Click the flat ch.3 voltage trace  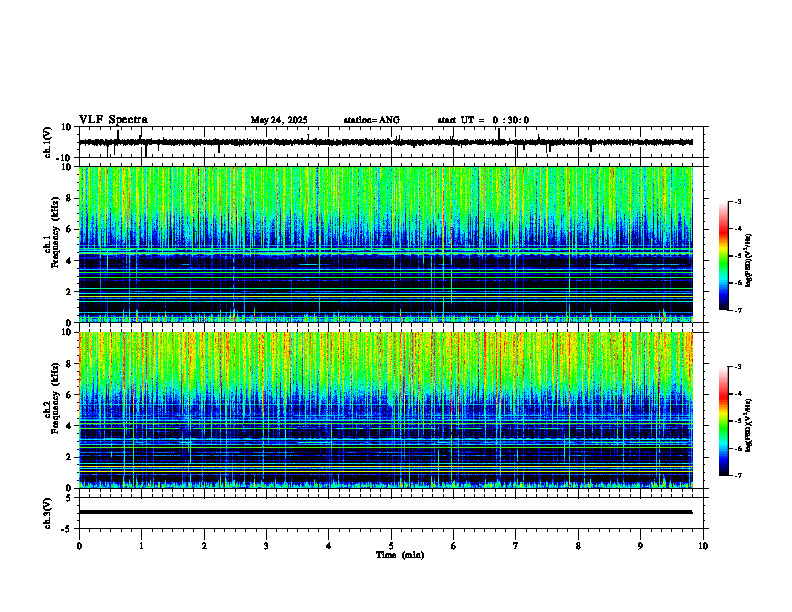386,512
